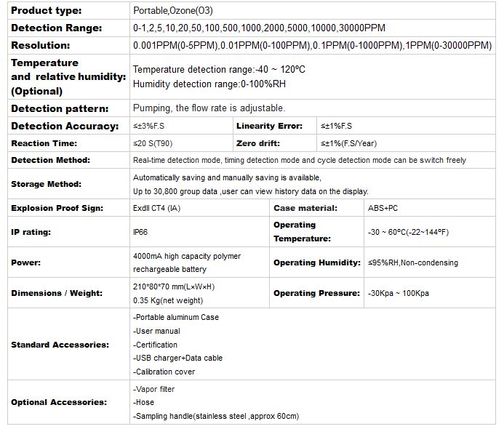Select the 'Portable,Ozone(O3)' value
Viewport: 504px width, 437px height.
click(x=173, y=11)
